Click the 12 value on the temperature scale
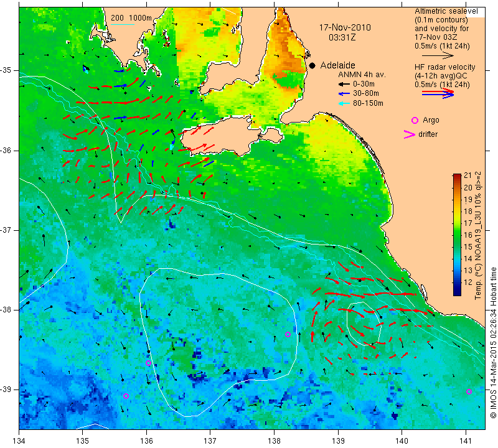498x448 pixels. click(468, 282)
